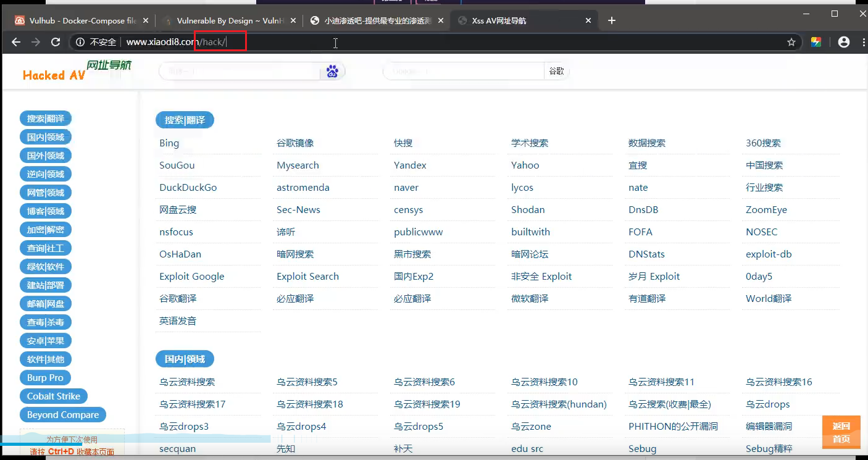Select 加密|解密 sidebar category

pos(46,230)
